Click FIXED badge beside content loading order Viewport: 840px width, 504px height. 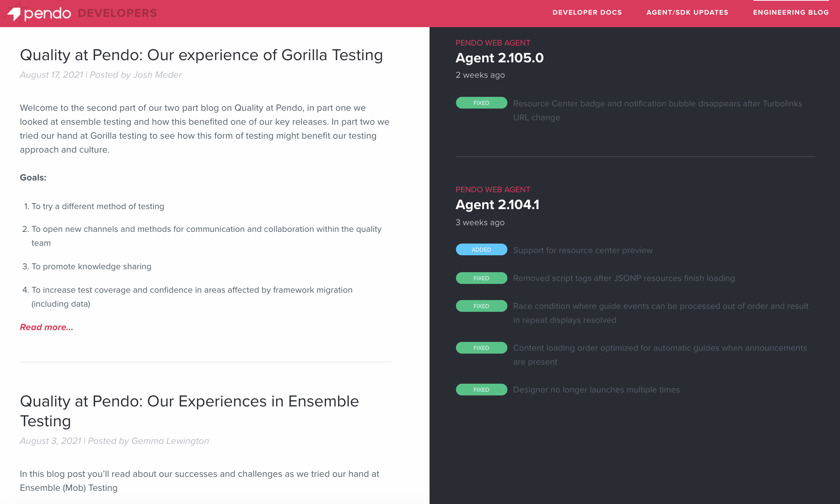pyautogui.click(x=481, y=348)
